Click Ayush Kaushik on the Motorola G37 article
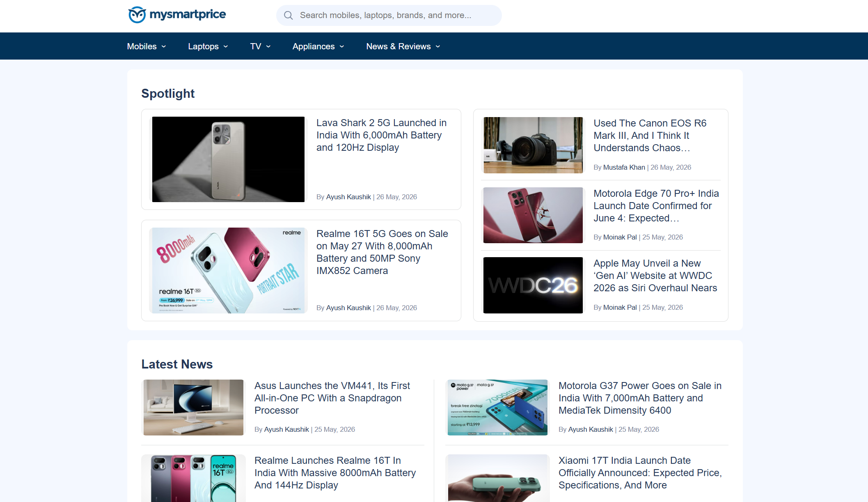The height and width of the screenshot is (502, 868). click(591, 429)
